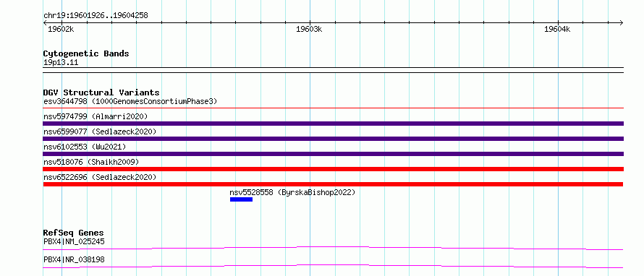Click the small blue nsv5528558 variant bar

coord(241,199)
